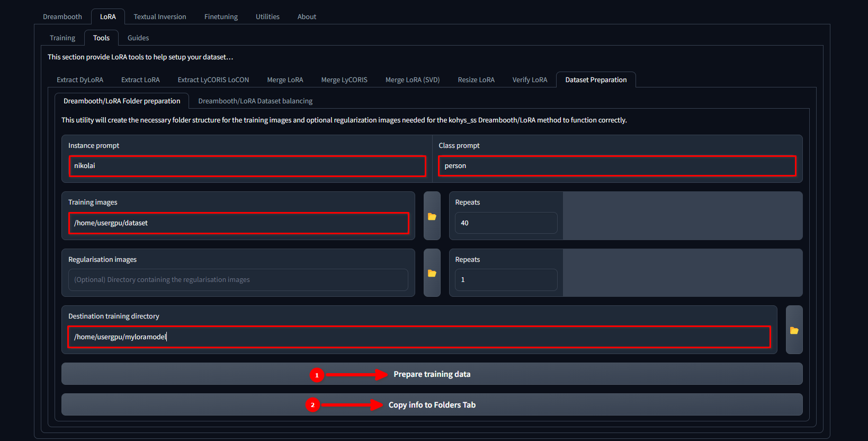The width and height of the screenshot is (868, 441).
Task: Select the LoRA top tab
Action: pos(108,16)
